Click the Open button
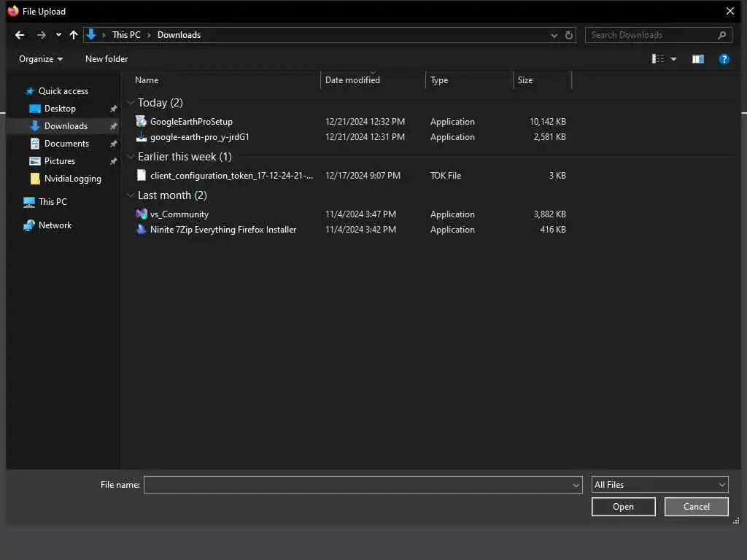Image resolution: width=747 pixels, height=560 pixels. pos(623,507)
